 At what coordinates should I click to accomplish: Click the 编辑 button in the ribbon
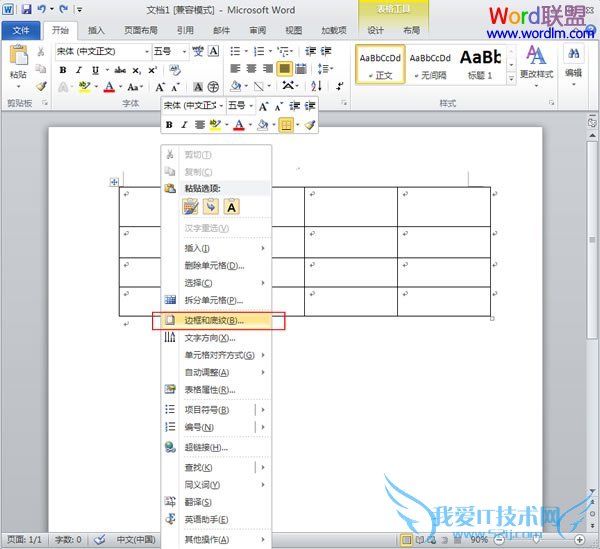coord(573,65)
